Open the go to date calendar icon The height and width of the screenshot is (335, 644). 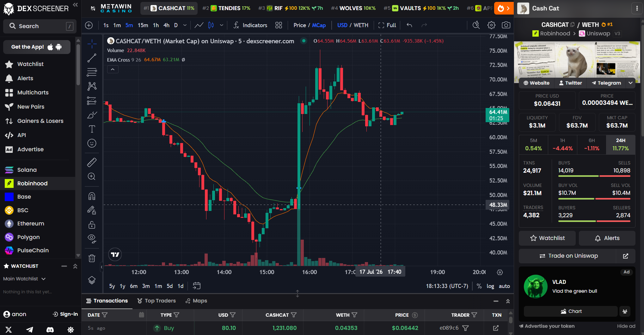[197, 286]
